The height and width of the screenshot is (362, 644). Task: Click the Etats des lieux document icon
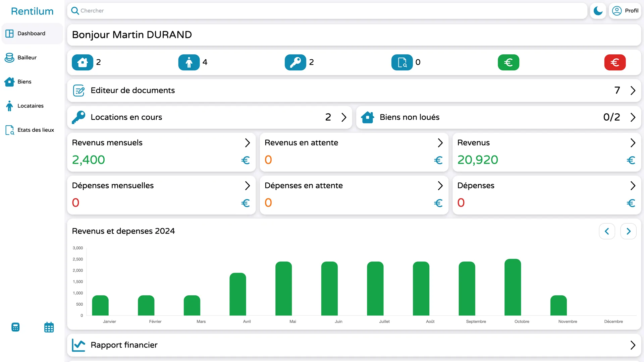(x=9, y=130)
